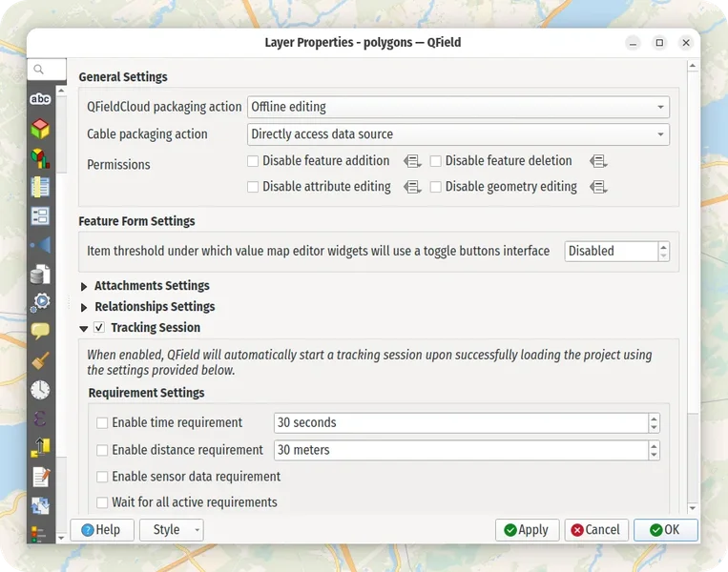Click in the sidebar search field
Viewport: 728px width, 572px height.
[x=48, y=70]
